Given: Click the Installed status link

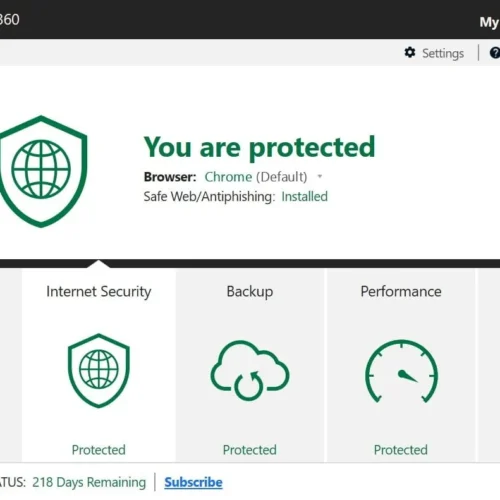Looking at the screenshot, I should (304, 196).
